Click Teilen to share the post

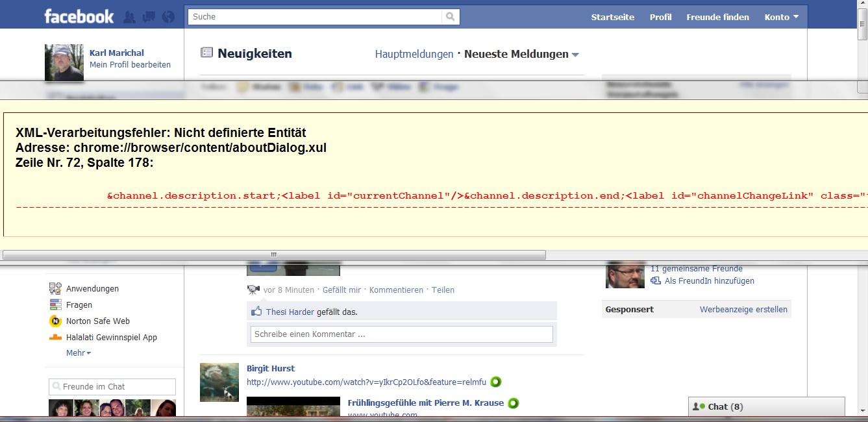443,290
